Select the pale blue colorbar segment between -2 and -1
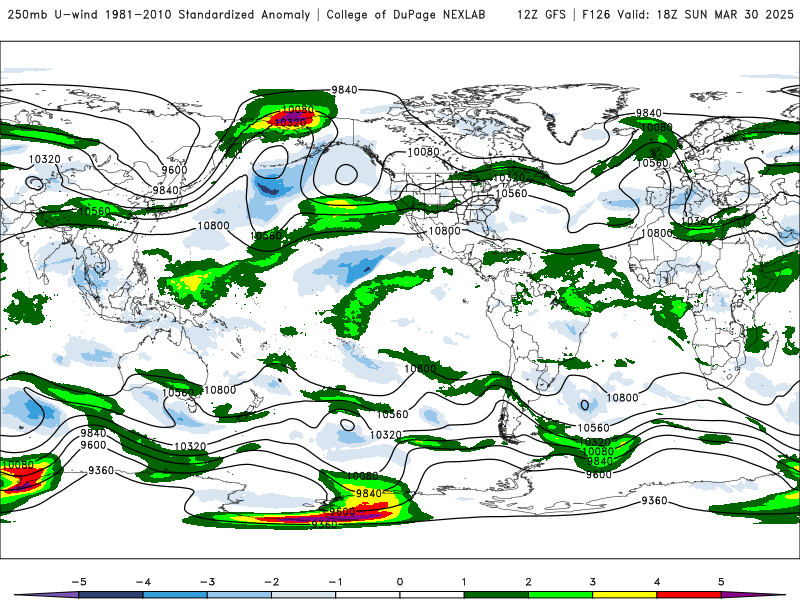The width and height of the screenshot is (800, 600). (304, 595)
